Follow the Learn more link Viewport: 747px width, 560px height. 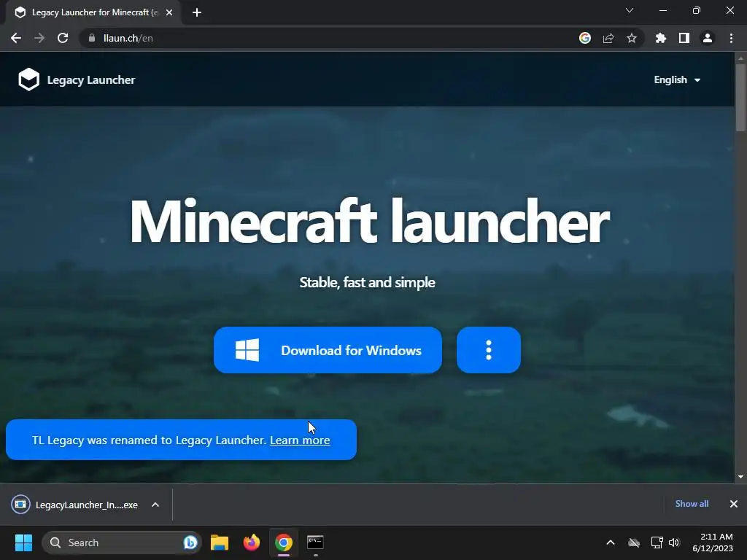click(300, 440)
